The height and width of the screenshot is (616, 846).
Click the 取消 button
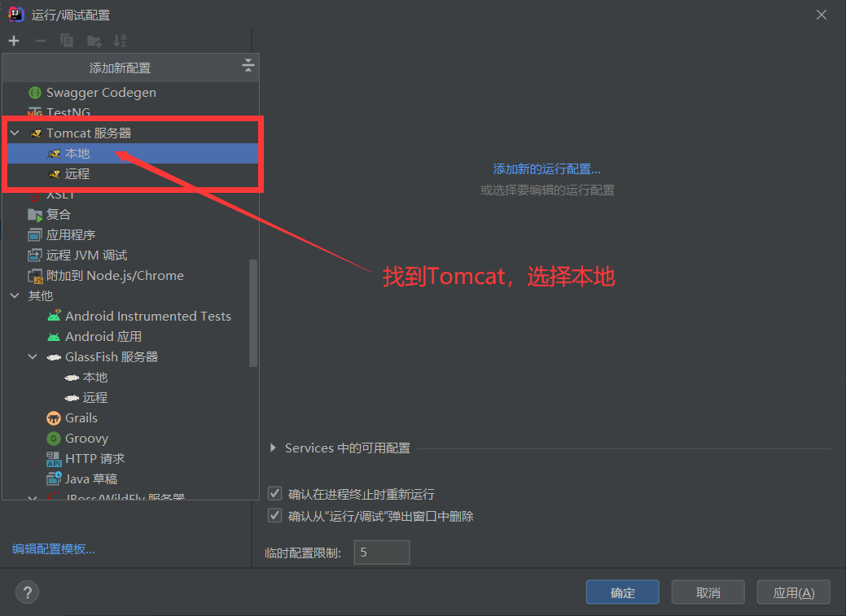pyautogui.click(x=708, y=592)
